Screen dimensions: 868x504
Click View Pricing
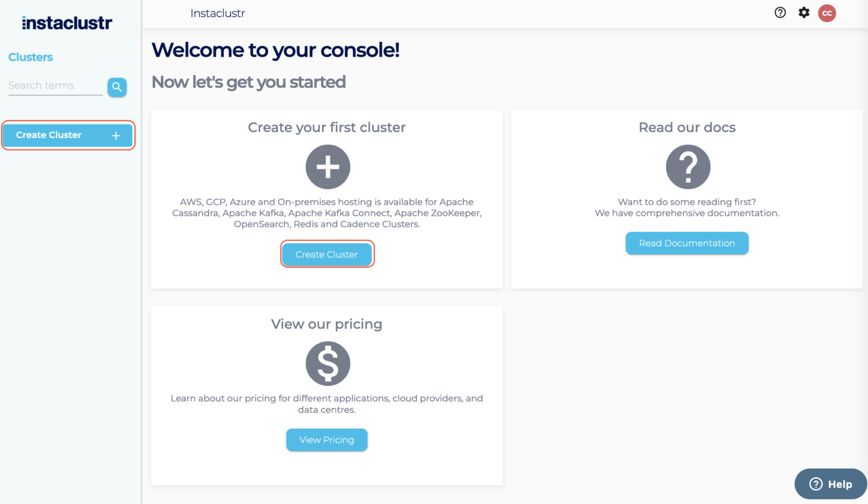tap(326, 440)
